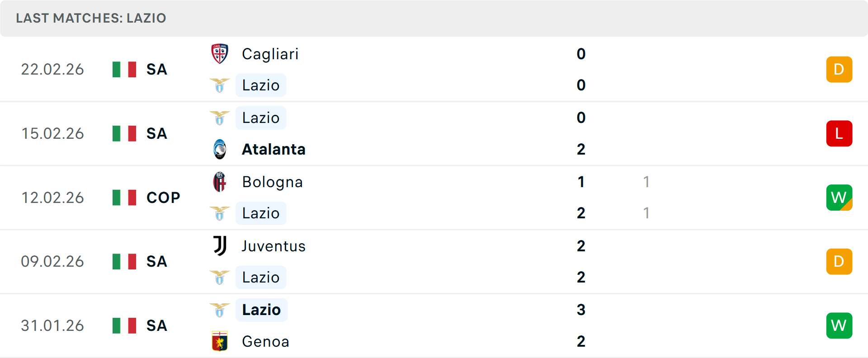This screenshot has height=358, width=868.
Task: Select the Genoa club crest
Action: tap(220, 341)
